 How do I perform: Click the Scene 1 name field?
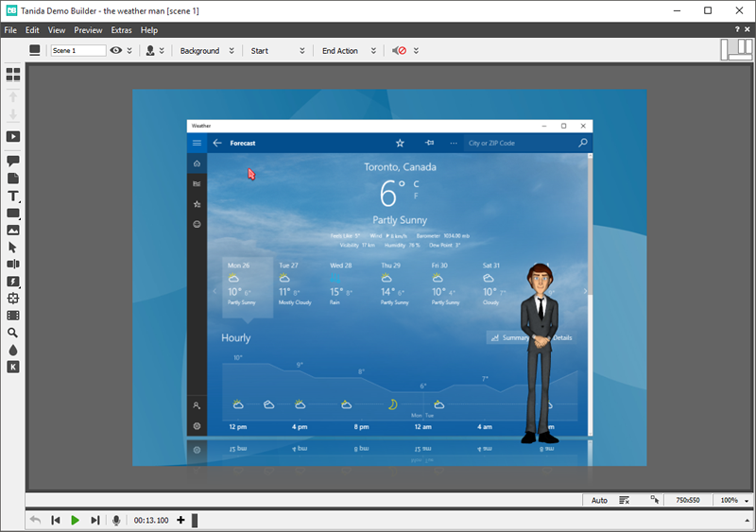(x=77, y=51)
